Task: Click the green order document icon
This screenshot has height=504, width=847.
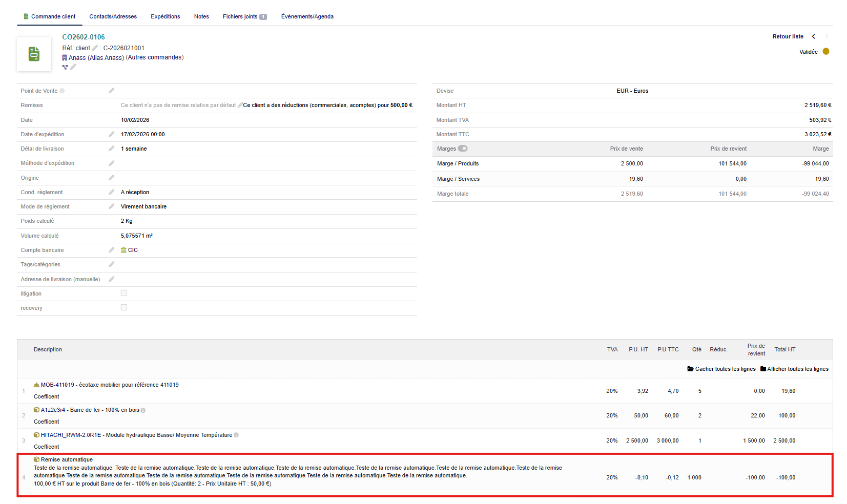Action: pyautogui.click(x=34, y=54)
